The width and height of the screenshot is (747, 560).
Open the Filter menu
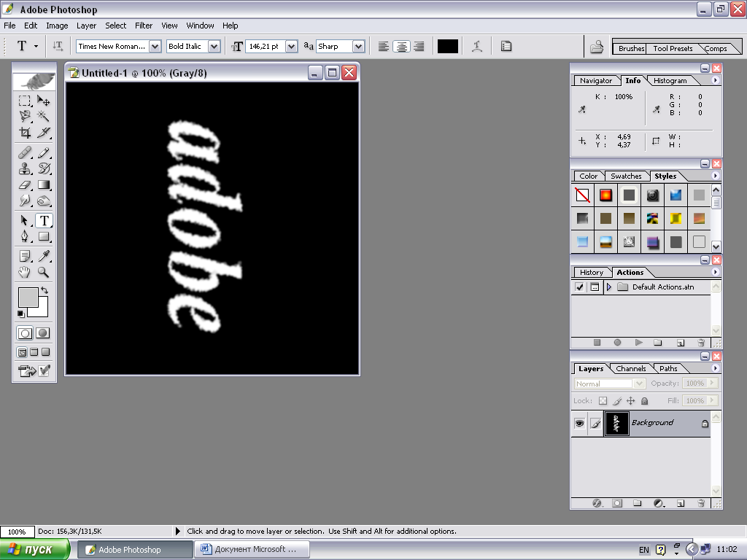point(144,26)
